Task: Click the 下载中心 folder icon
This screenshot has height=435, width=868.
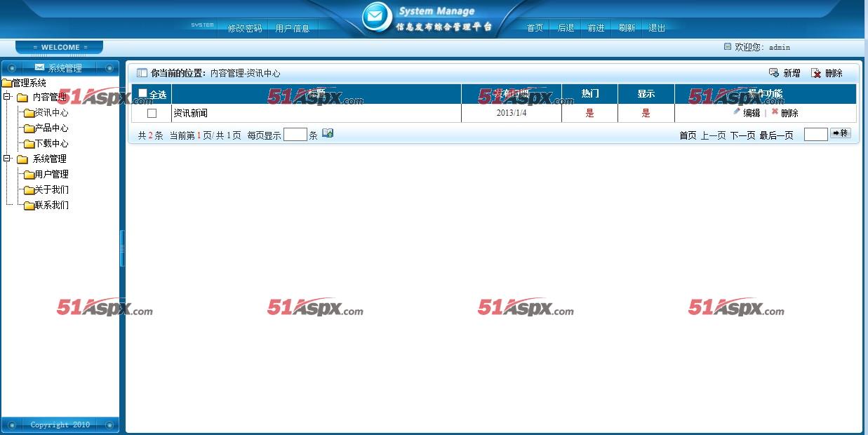Action: tap(29, 144)
